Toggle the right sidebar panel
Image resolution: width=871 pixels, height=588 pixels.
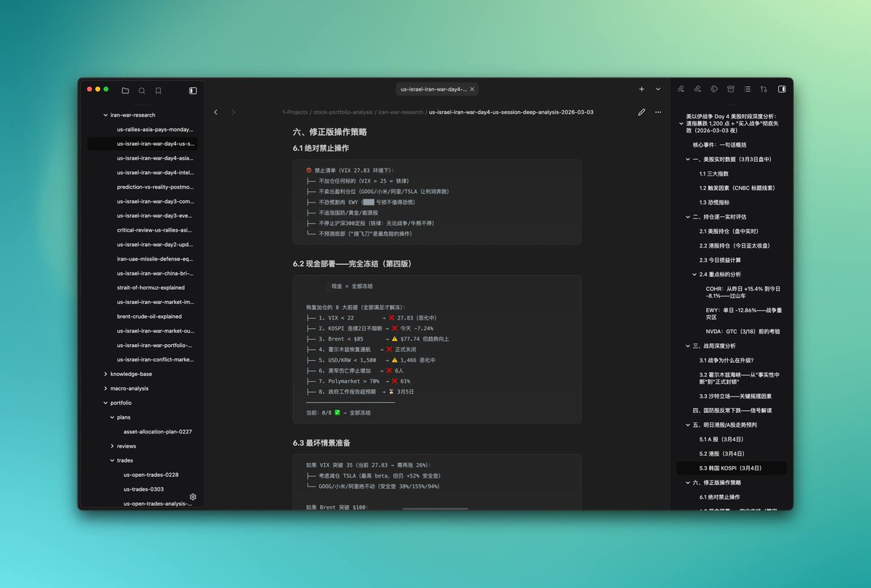pos(782,89)
